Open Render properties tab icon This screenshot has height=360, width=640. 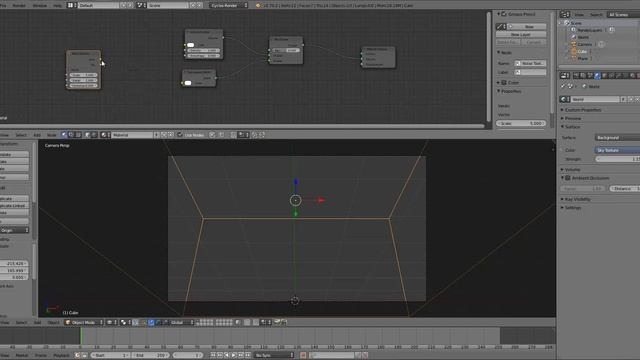pos(576,76)
